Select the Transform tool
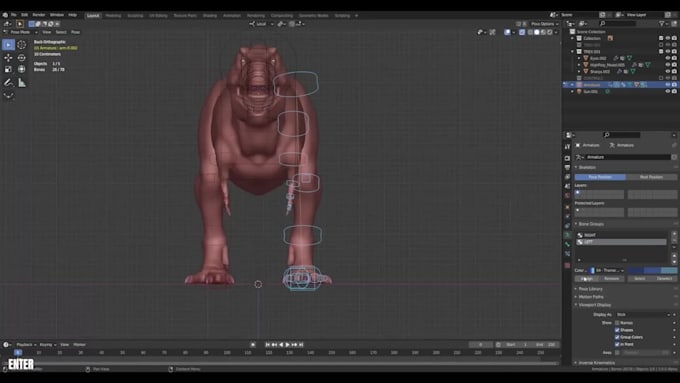The image size is (680, 383). (x=21, y=69)
